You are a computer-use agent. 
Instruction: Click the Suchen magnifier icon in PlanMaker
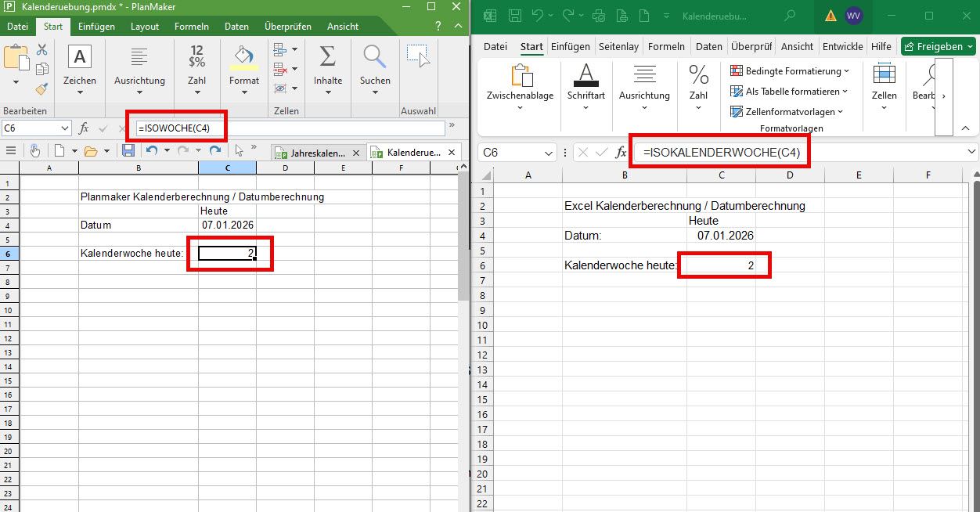[x=375, y=57]
